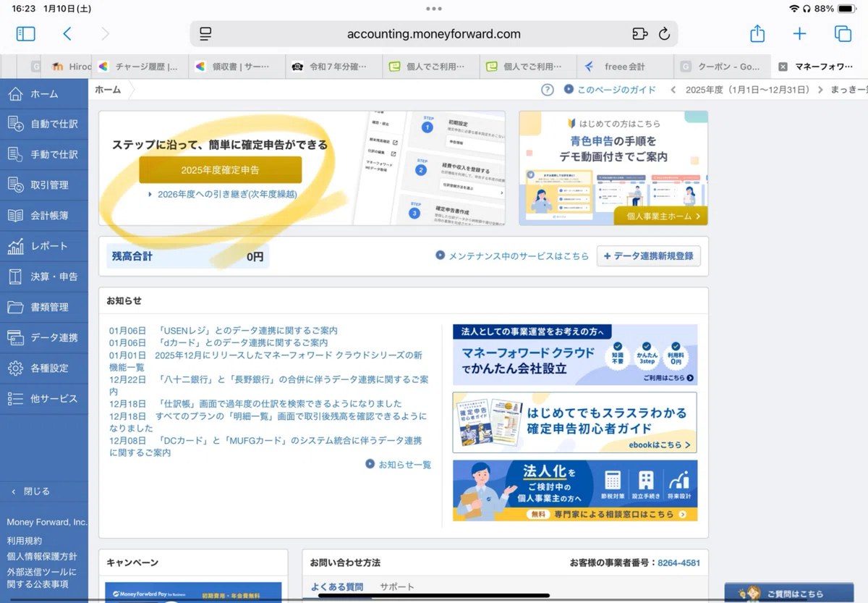Open Safari tab overview icon
The image size is (868, 603).
point(842,33)
